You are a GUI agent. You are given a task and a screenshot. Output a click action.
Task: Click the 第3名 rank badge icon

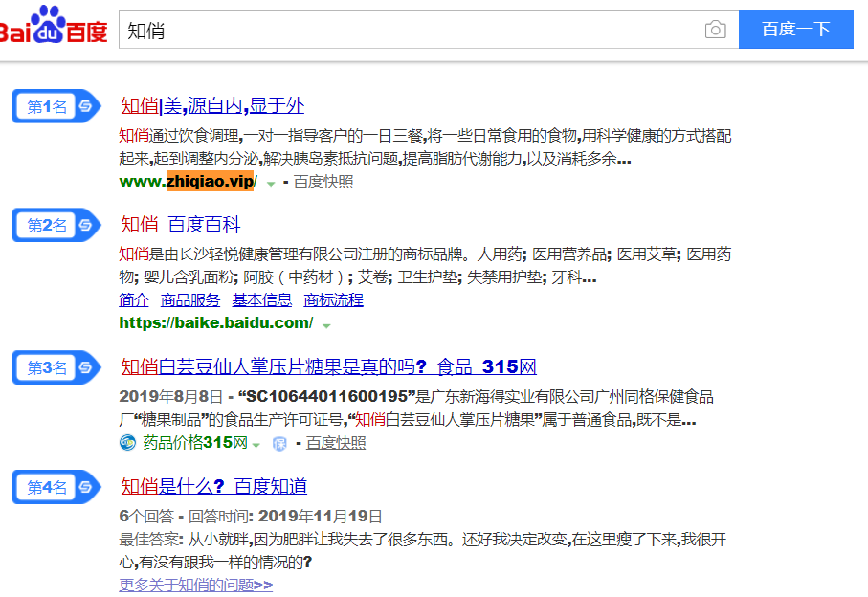pos(56,366)
